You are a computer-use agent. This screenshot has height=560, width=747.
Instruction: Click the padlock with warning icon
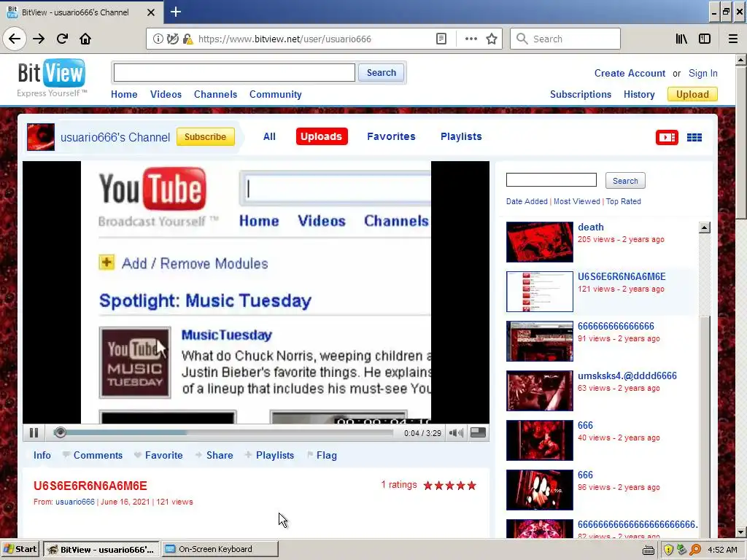pos(187,39)
